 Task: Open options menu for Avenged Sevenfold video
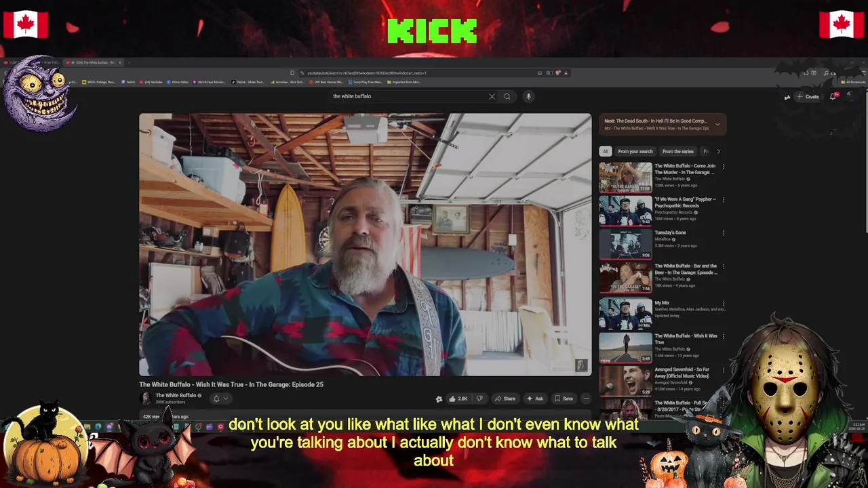[x=724, y=371]
